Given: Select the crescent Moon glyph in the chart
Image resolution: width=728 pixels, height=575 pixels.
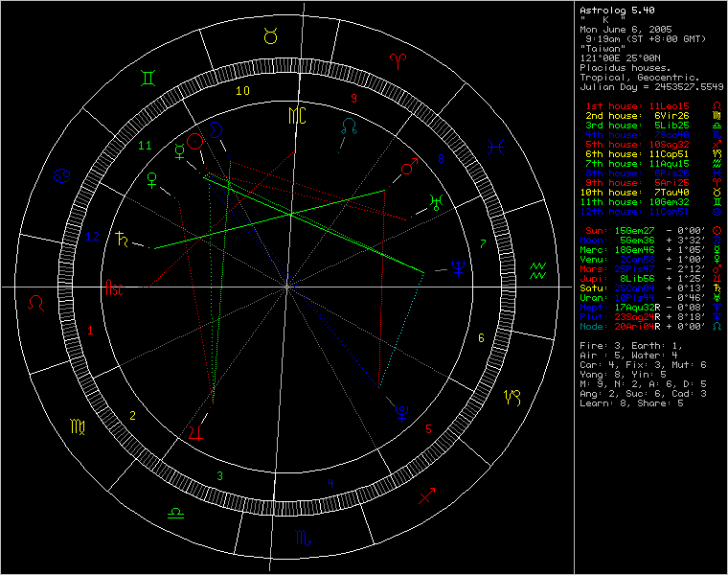Looking at the screenshot, I should click(217, 126).
